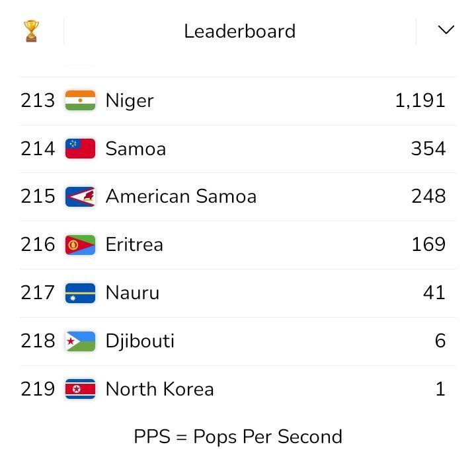Click Eritrea's score of 169
The width and height of the screenshot is (476, 457).
point(428,245)
